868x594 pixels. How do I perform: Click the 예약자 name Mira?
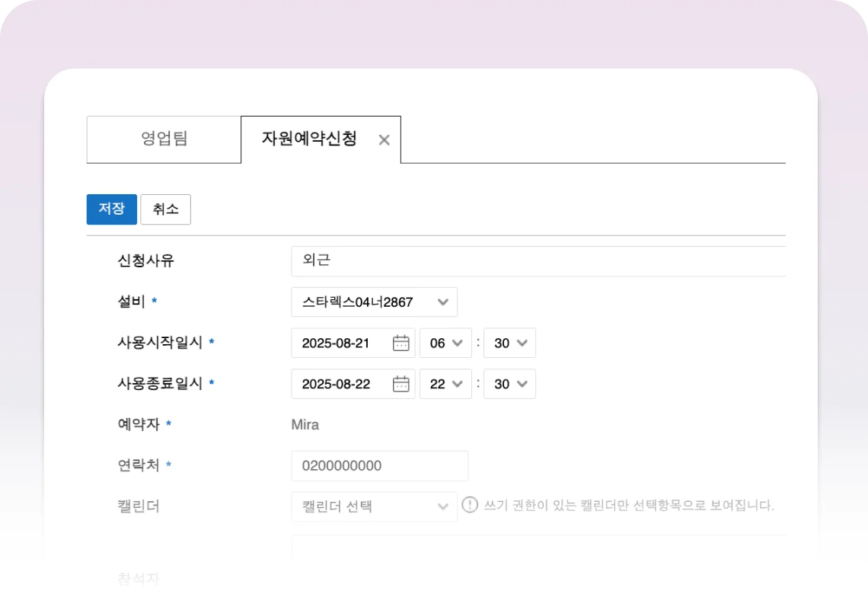point(305,425)
